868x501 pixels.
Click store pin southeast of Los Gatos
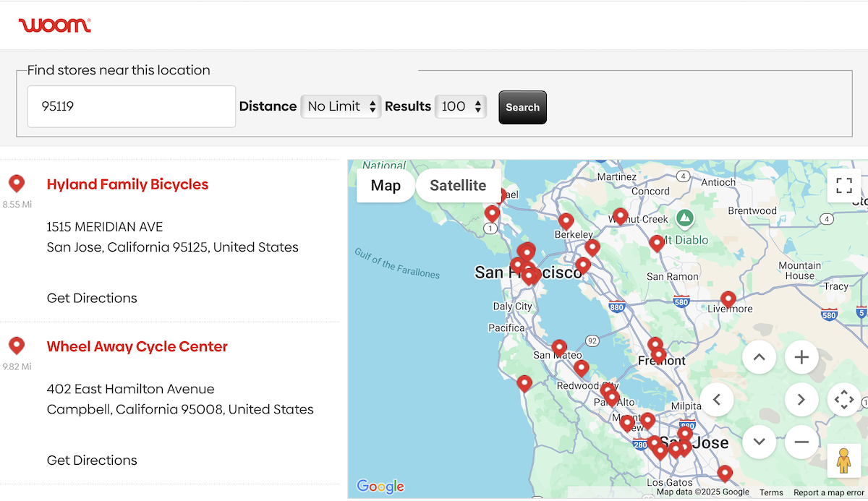pyautogui.click(x=725, y=473)
